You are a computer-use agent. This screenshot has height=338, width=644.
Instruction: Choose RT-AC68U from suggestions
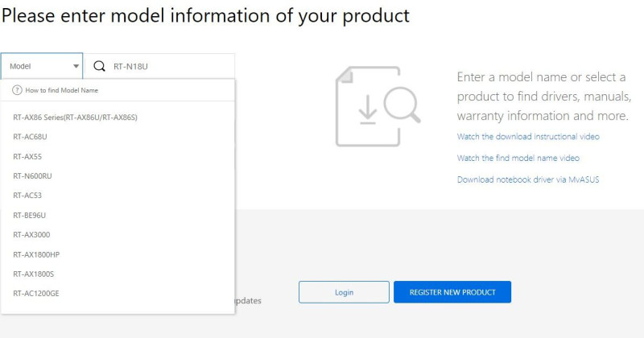coord(30,137)
